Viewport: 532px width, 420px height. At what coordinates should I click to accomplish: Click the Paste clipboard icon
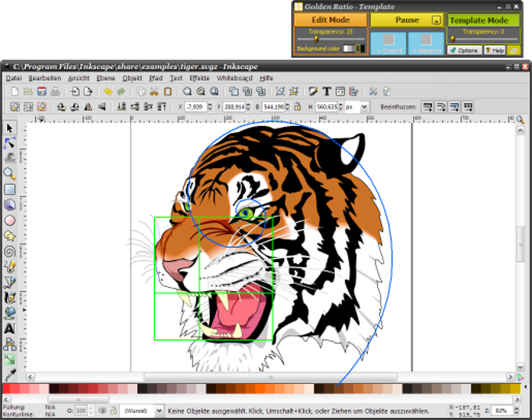(167, 92)
